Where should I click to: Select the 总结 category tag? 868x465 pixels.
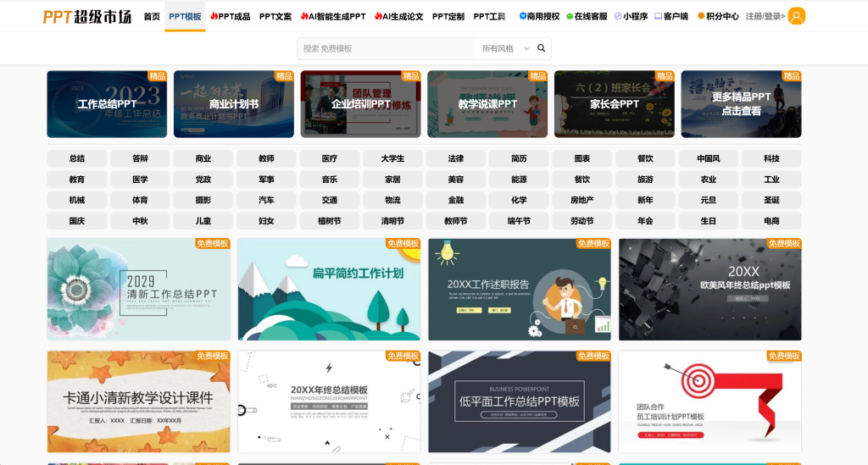coord(77,158)
